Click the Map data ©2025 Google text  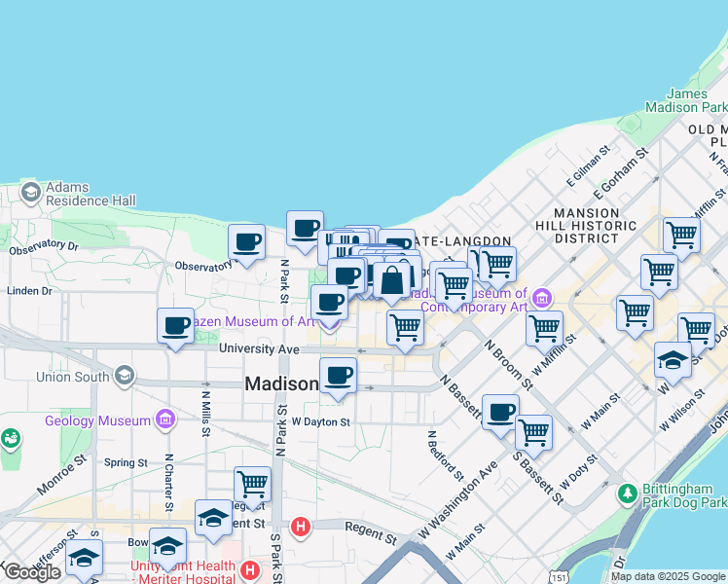click(x=667, y=576)
